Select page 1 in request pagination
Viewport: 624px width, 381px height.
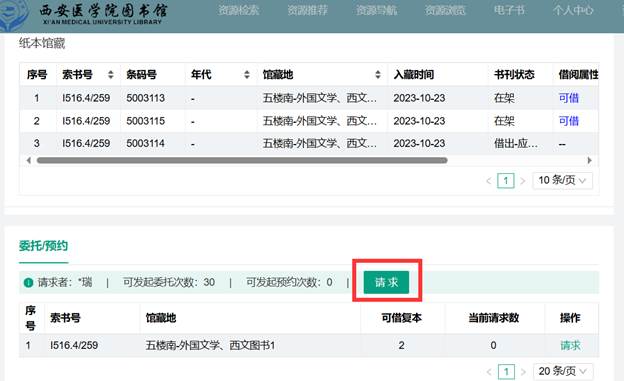click(x=506, y=372)
